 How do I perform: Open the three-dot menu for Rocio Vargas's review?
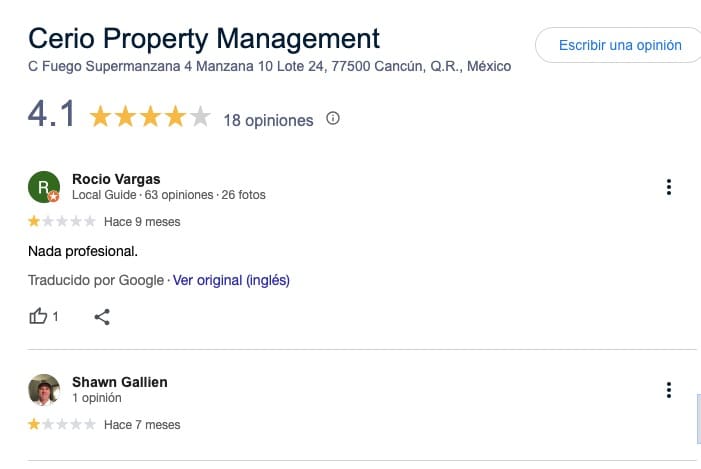point(668,187)
